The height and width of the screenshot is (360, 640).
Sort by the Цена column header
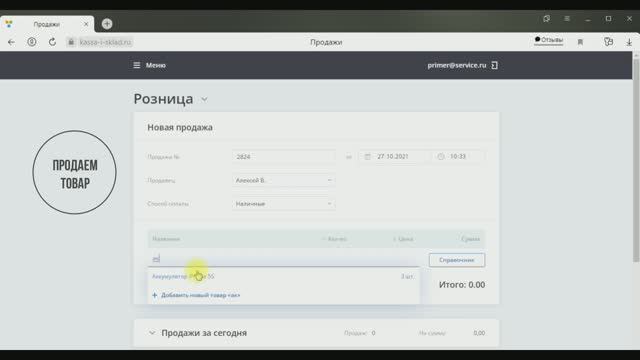(x=403, y=239)
